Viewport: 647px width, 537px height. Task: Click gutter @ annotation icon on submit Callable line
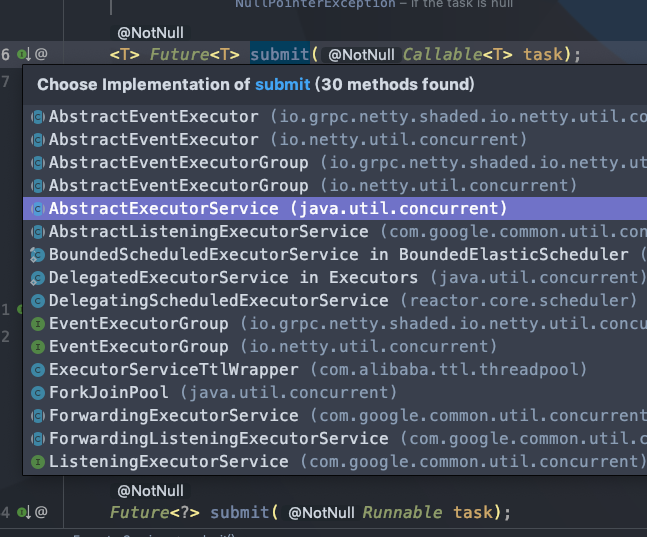tap(41, 54)
